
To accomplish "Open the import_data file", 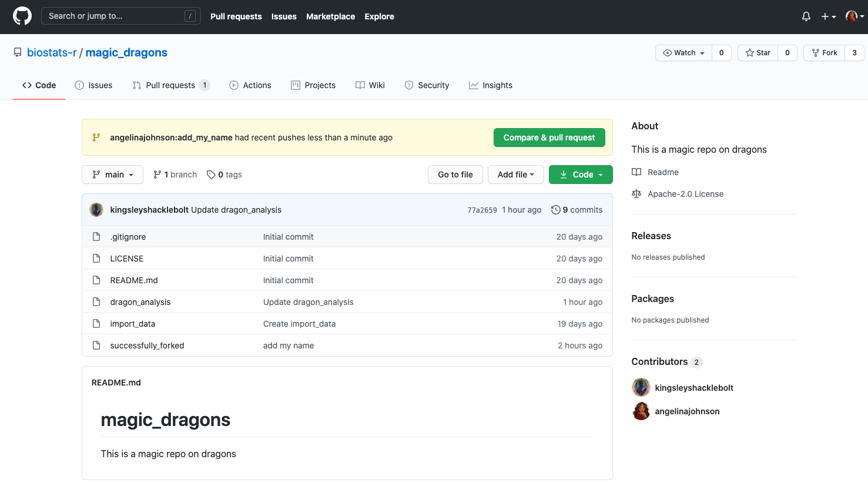I will (x=133, y=324).
